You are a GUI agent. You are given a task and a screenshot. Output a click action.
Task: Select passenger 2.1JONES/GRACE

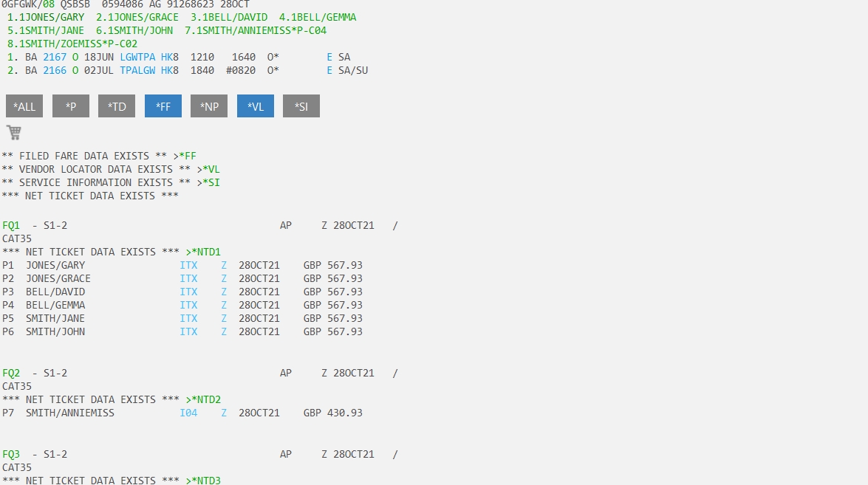click(137, 17)
